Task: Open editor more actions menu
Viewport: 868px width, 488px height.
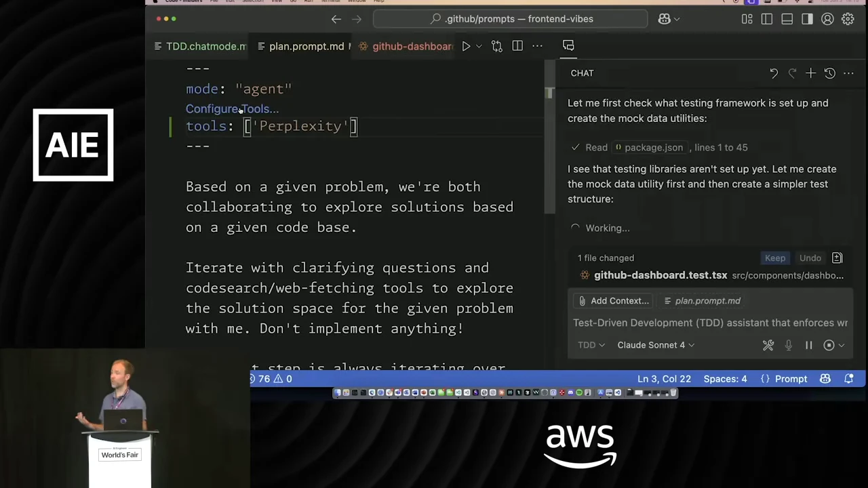Action: pos(538,46)
